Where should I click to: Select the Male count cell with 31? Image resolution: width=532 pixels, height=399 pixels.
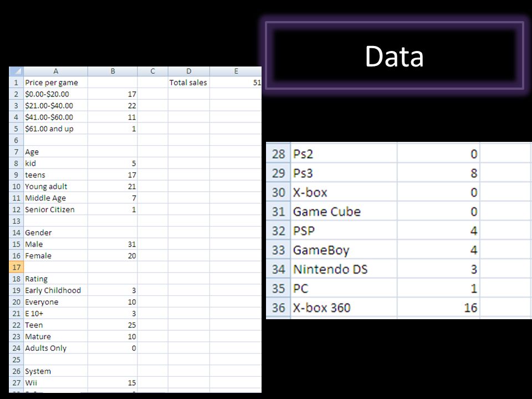(x=112, y=244)
